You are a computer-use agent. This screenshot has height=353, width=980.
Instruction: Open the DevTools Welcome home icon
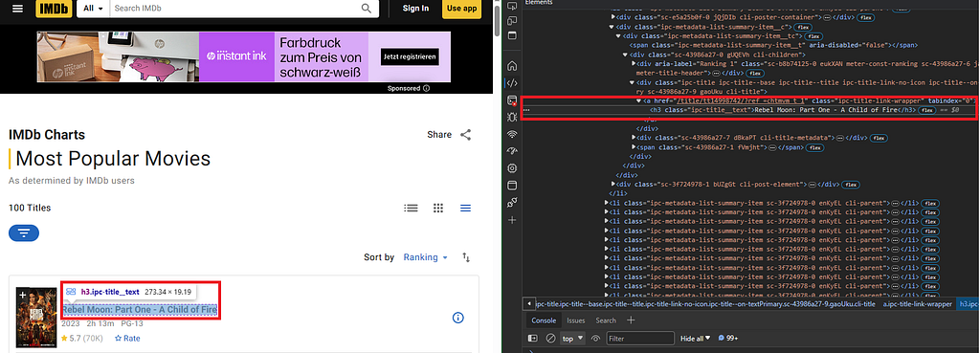[x=512, y=66]
